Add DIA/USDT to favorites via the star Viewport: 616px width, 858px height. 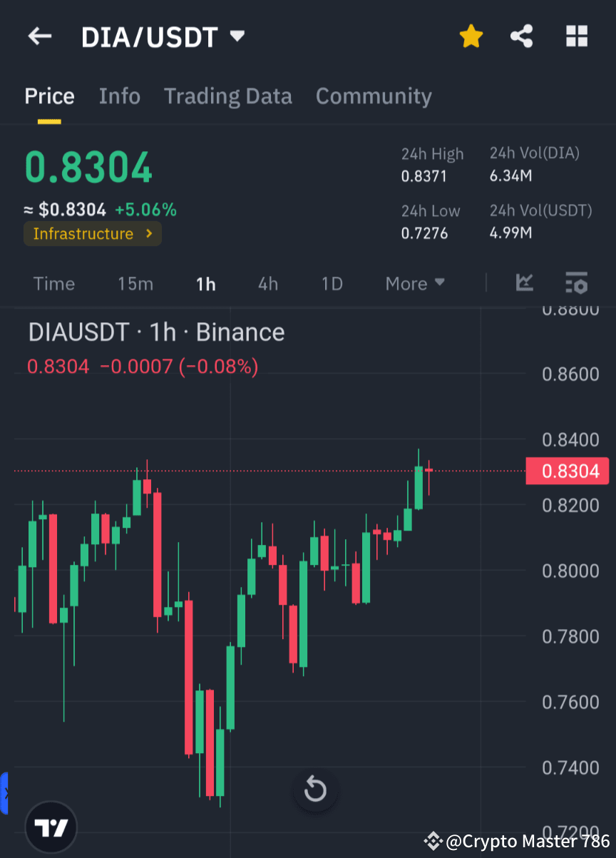(x=471, y=36)
